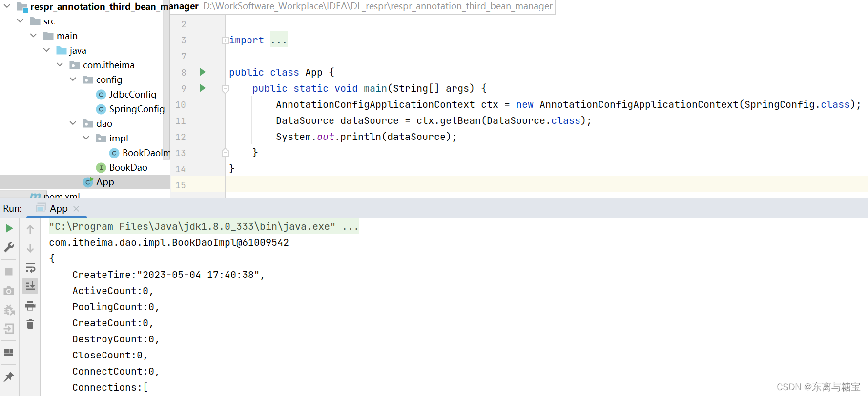Fold main method at line 9
Screen dimensions: 868x396
[225, 89]
